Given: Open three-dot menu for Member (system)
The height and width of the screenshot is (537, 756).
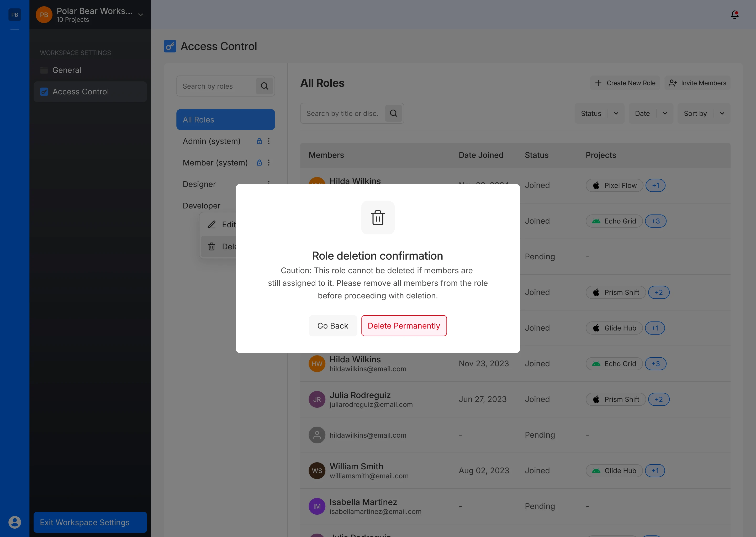Looking at the screenshot, I should point(269,163).
